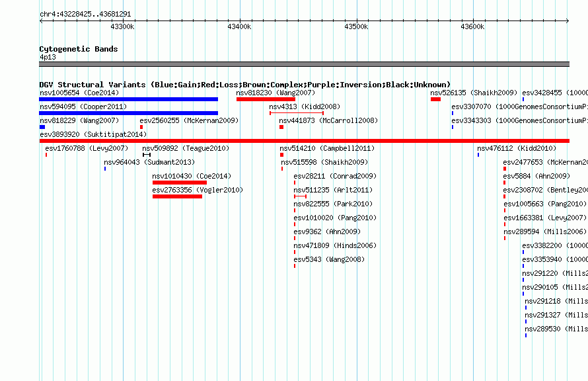Select the red loss bar under nsv818230
The width and height of the screenshot is (588, 381).
click(266, 99)
